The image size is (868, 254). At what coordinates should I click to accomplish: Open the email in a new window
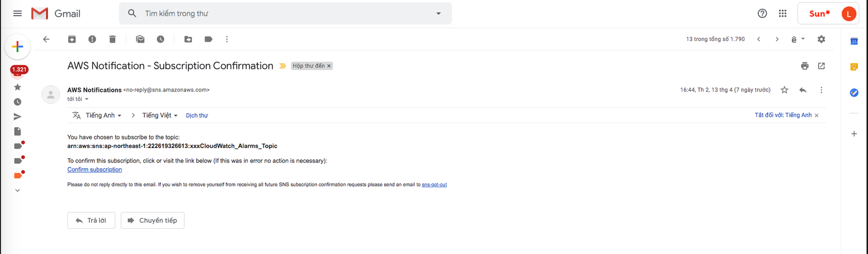[821, 66]
